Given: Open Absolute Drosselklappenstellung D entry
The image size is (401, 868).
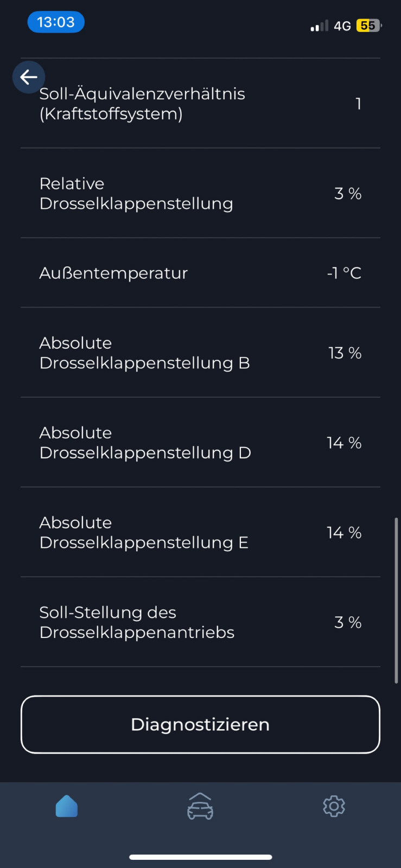Looking at the screenshot, I should (x=200, y=443).
